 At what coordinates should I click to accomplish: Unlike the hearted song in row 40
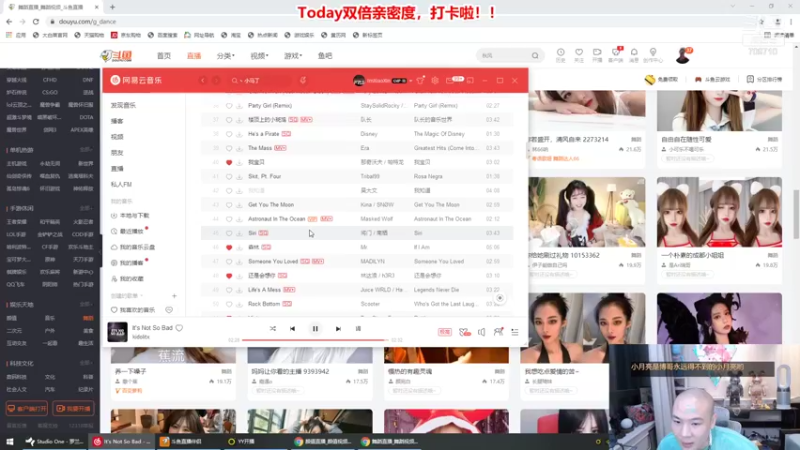[x=229, y=162]
